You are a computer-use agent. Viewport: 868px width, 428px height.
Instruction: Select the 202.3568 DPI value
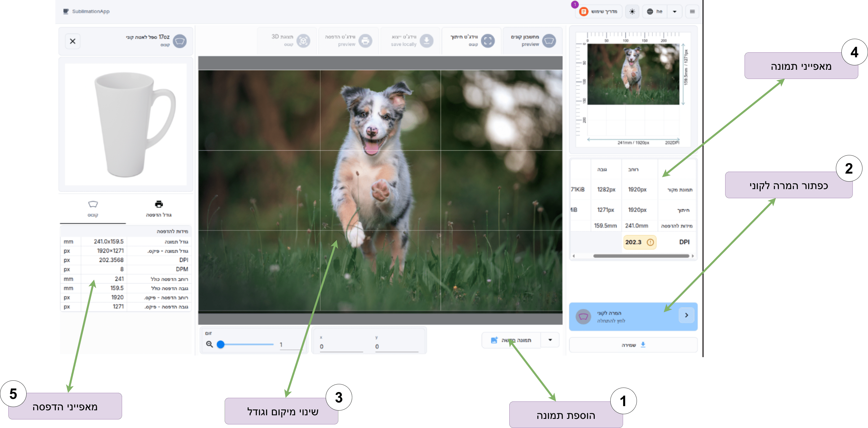tap(111, 260)
